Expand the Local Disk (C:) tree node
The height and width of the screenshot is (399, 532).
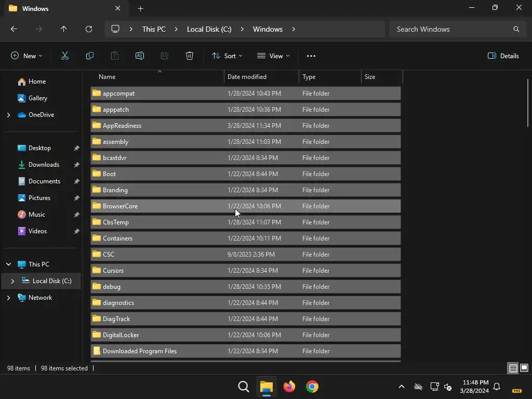[12, 281]
